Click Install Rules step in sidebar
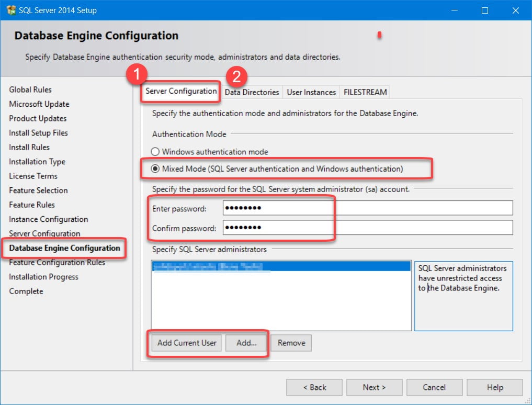Viewport: 532px width, 405px height. 29,147
